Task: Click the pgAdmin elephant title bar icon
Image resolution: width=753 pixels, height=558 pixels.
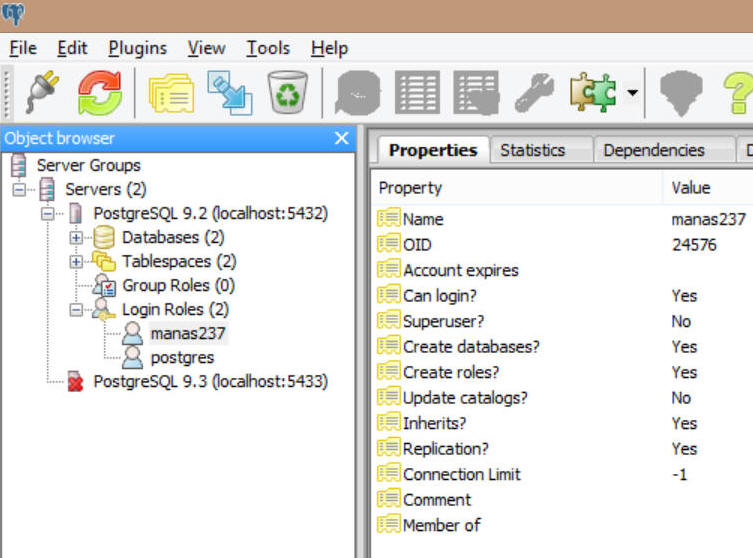Action: pos(13,13)
